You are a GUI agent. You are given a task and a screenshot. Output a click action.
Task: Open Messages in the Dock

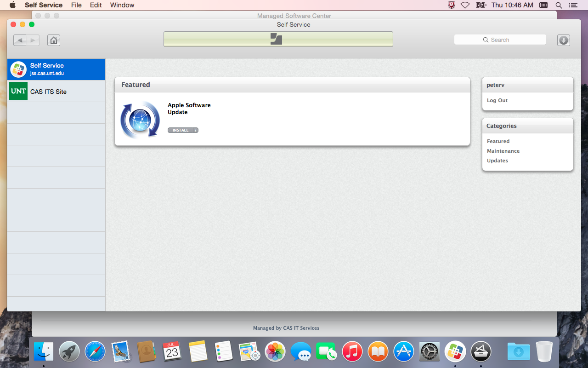[301, 352]
